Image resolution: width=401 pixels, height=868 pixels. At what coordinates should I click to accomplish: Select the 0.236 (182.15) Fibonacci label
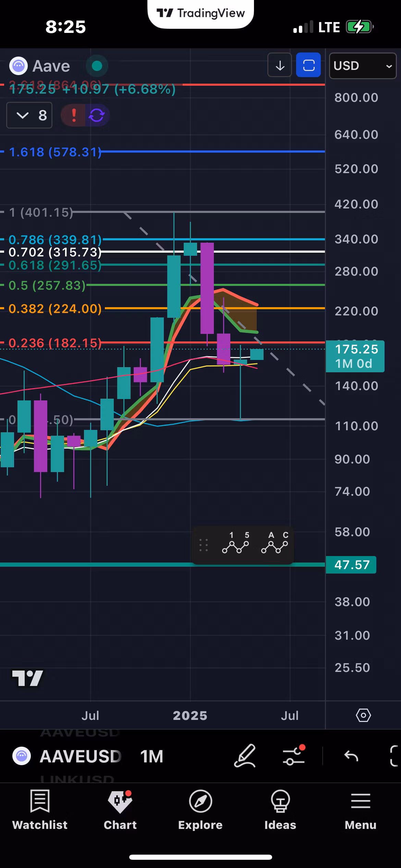tap(55, 343)
